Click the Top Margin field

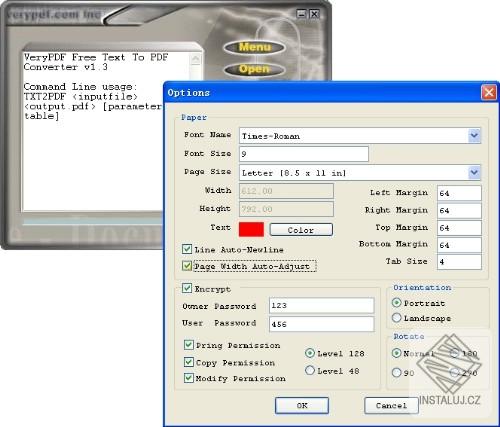(x=459, y=228)
